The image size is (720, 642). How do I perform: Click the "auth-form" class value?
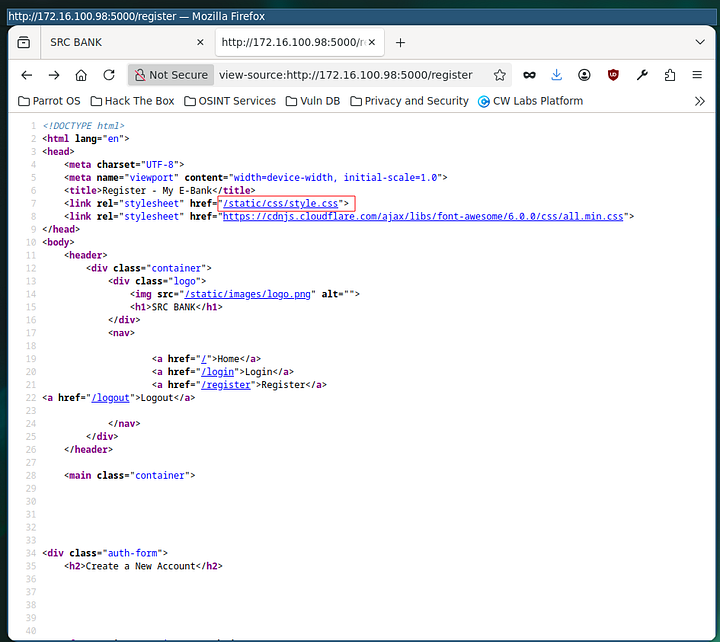(132, 553)
